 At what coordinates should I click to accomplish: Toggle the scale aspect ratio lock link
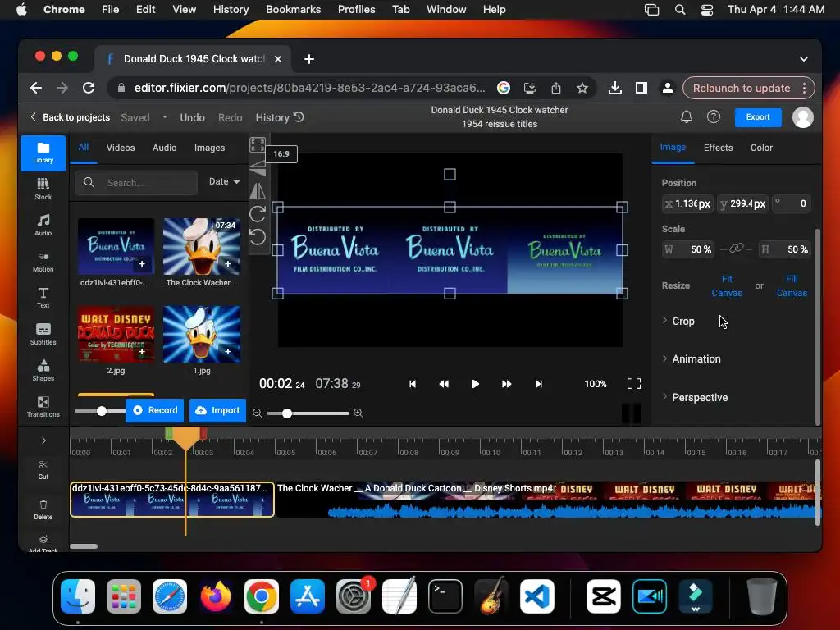(x=736, y=249)
